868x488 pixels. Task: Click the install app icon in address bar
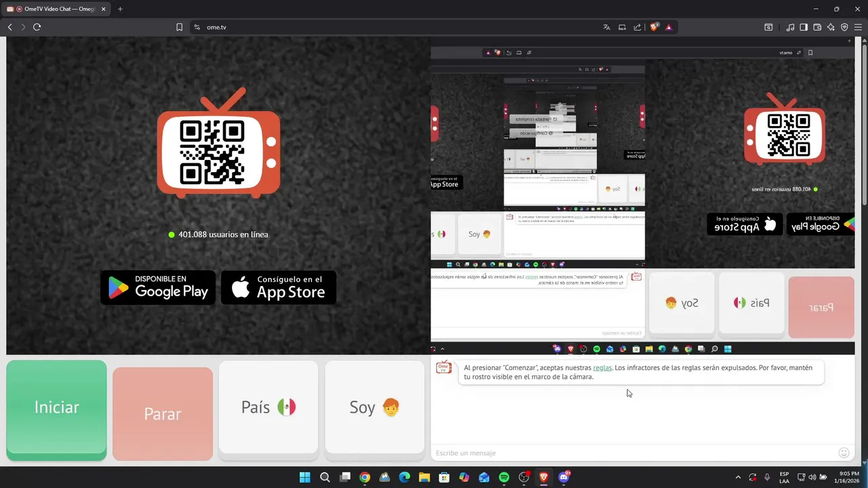[x=622, y=27]
